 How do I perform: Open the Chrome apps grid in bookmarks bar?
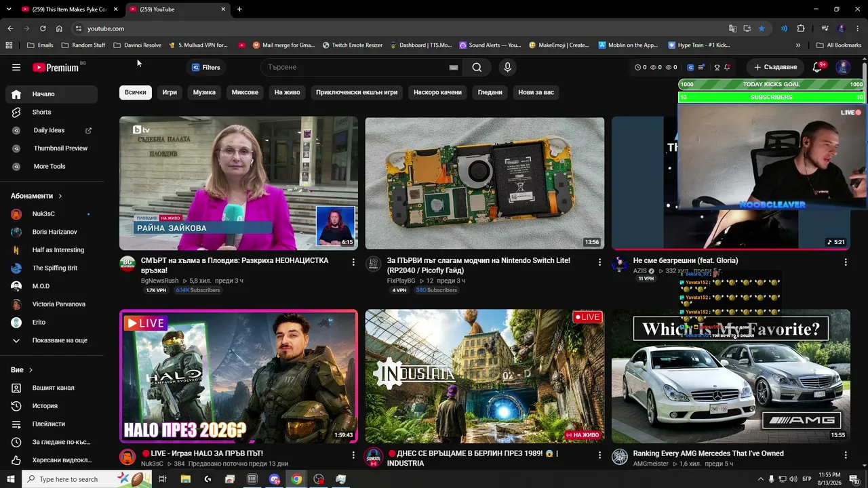(9, 45)
